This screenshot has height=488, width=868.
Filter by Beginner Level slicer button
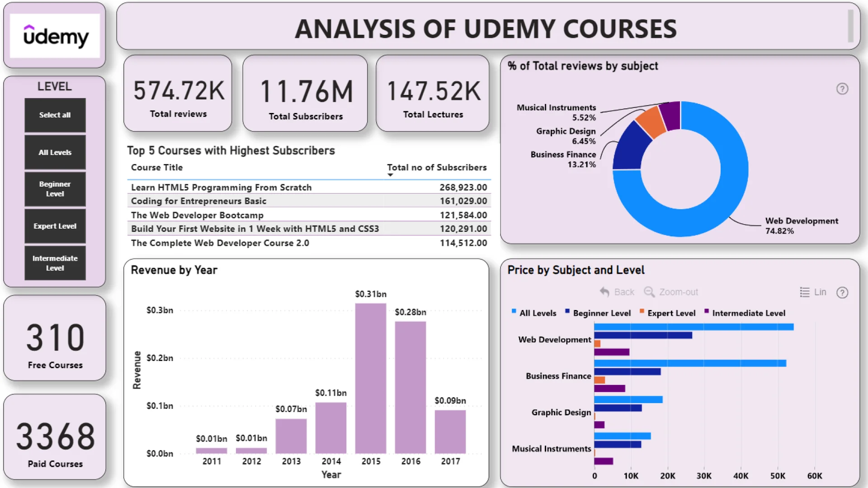click(55, 189)
